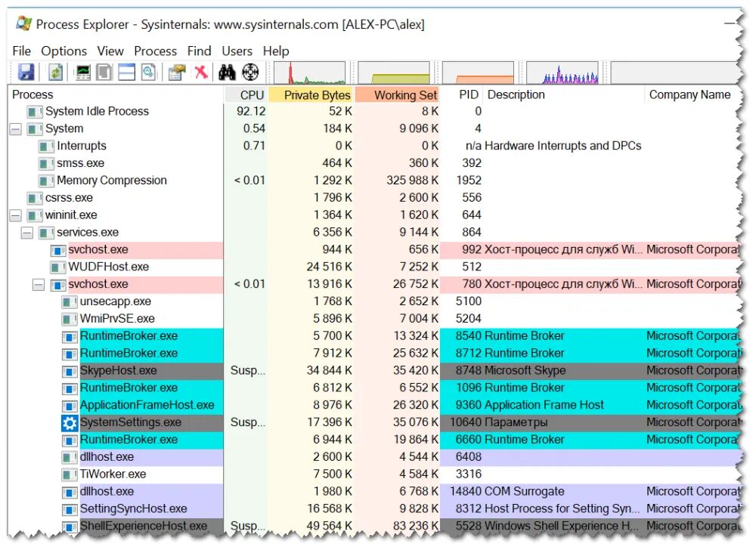Select the svchost.exe row with PID 992
Screen dimensions: 756x550
(374, 250)
